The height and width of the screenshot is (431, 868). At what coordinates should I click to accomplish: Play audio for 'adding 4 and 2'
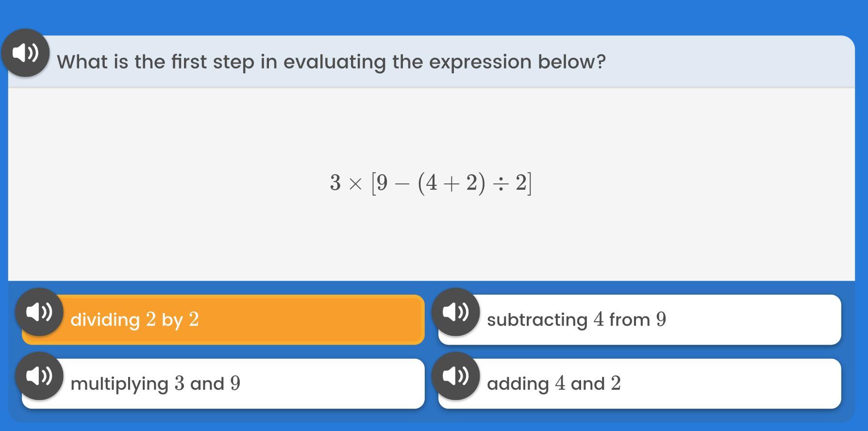coord(455,376)
